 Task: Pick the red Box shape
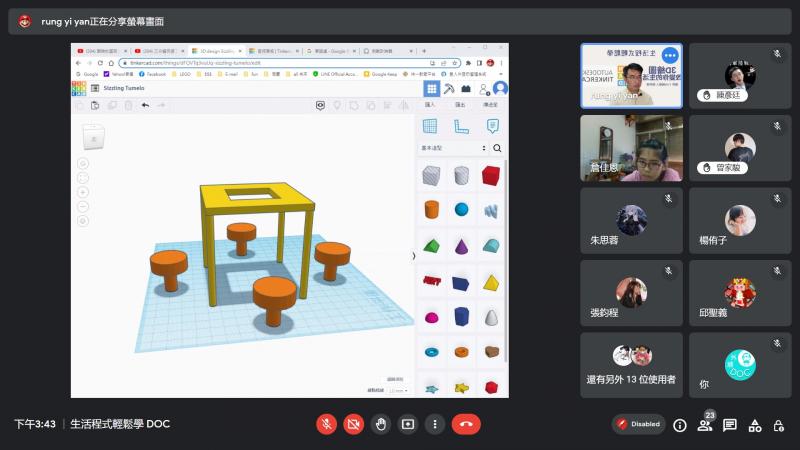pos(490,176)
